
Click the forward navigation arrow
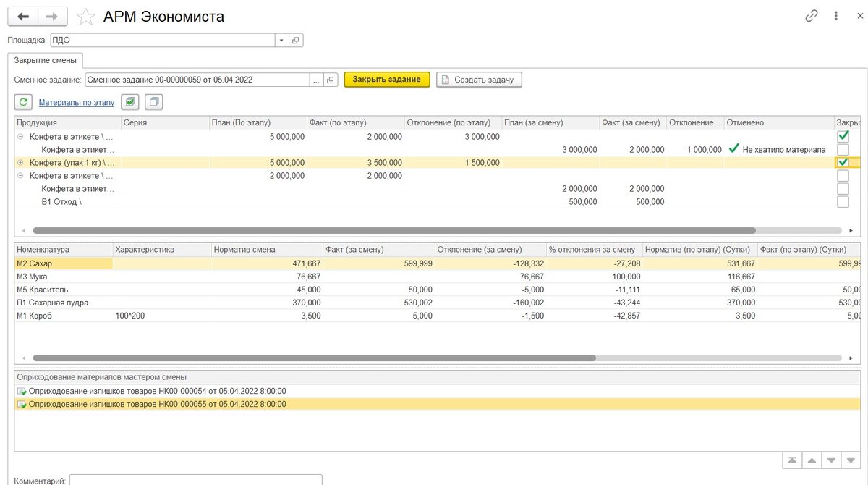coord(52,16)
